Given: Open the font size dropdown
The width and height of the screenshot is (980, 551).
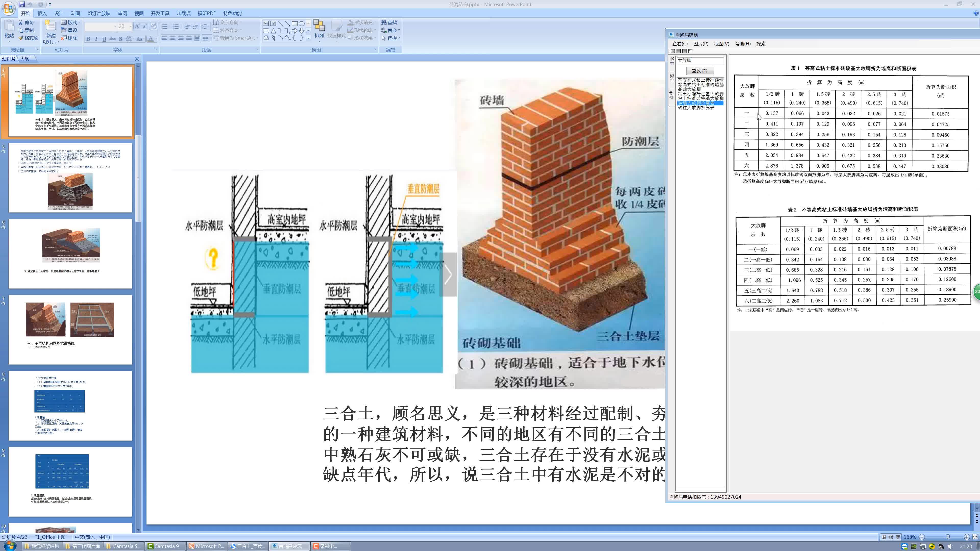Looking at the screenshot, I should (130, 26).
